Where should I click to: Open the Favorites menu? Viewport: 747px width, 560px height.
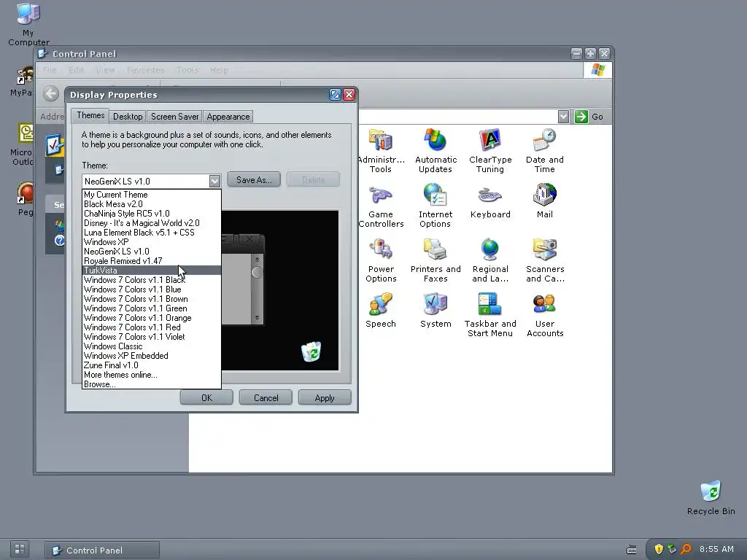click(145, 70)
